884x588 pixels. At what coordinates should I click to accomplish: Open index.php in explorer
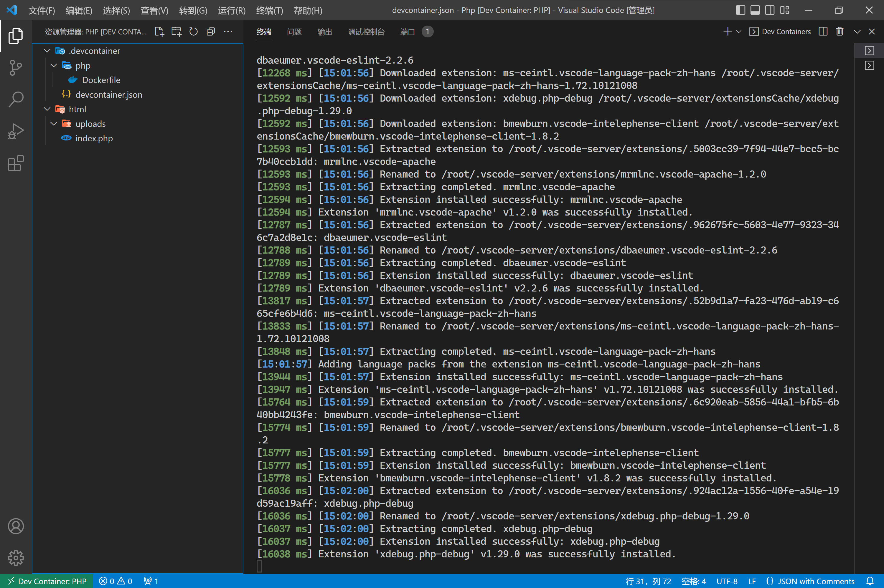tap(94, 138)
